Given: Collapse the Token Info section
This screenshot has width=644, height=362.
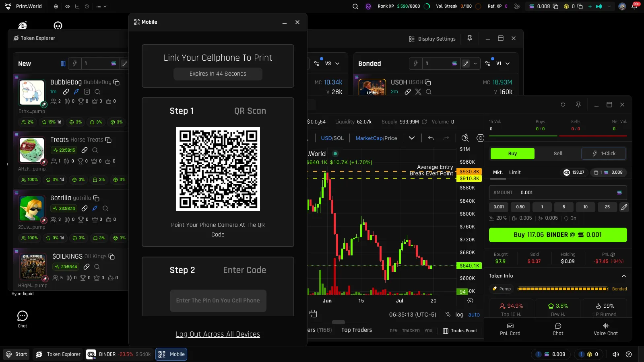Looking at the screenshot, I should (624, 276).
